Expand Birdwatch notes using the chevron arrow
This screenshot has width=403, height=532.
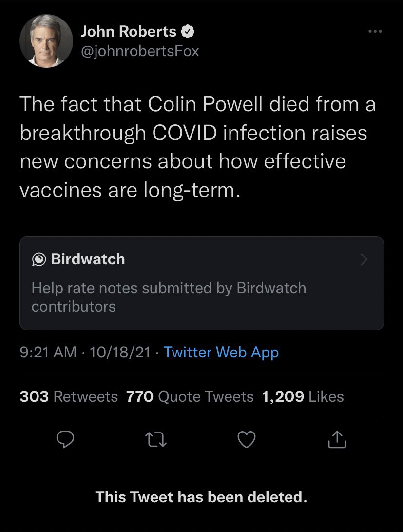coord(364,259)
